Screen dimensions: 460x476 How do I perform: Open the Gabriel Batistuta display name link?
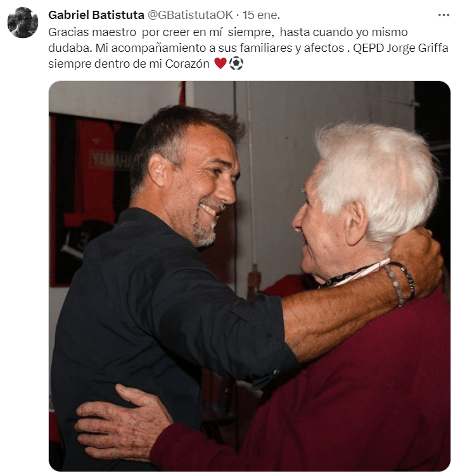(x=96, y=15)
